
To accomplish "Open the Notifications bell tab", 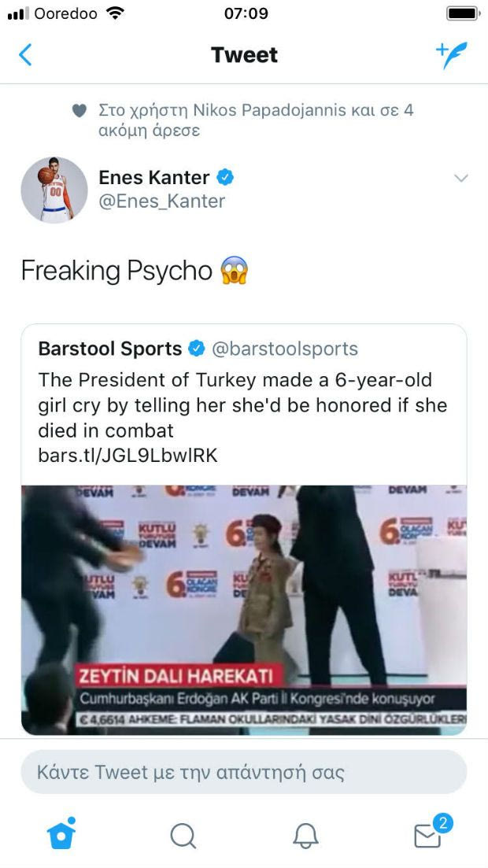I will (305, 835).
